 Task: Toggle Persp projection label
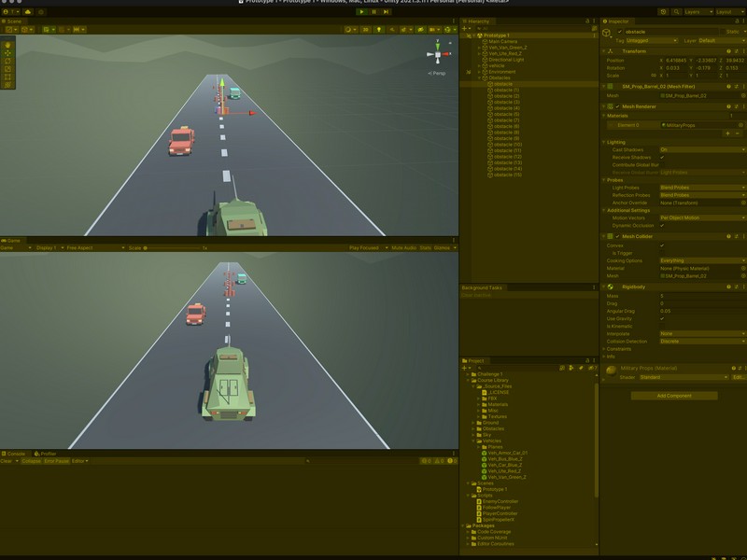pos(437,74)
